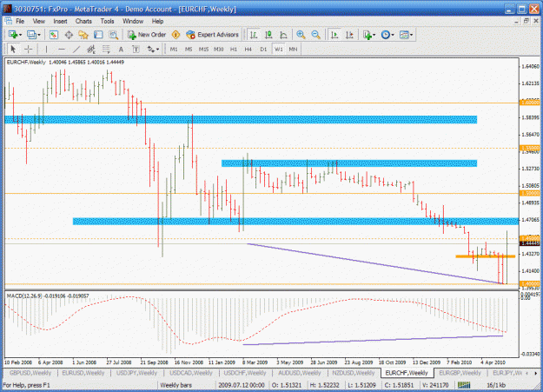This screenshot has height=392, width=543.
Task: Switch to EURGBP,Weekly chart tab
Action: coord(460,373)
